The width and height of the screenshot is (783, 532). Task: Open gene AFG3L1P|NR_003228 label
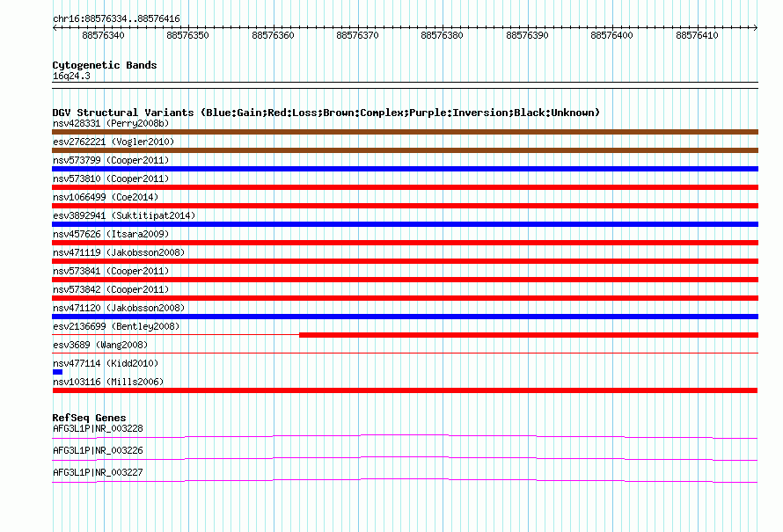(98, 428)
